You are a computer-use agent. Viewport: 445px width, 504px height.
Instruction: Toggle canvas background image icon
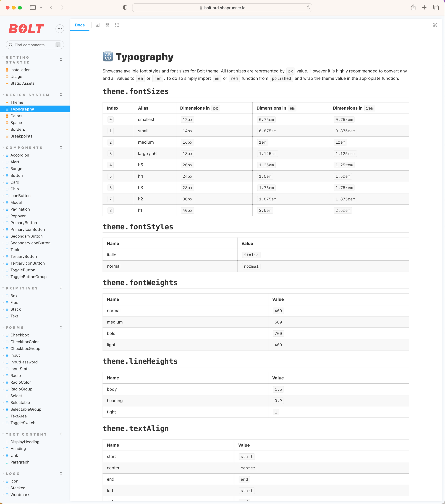(98, 25)
